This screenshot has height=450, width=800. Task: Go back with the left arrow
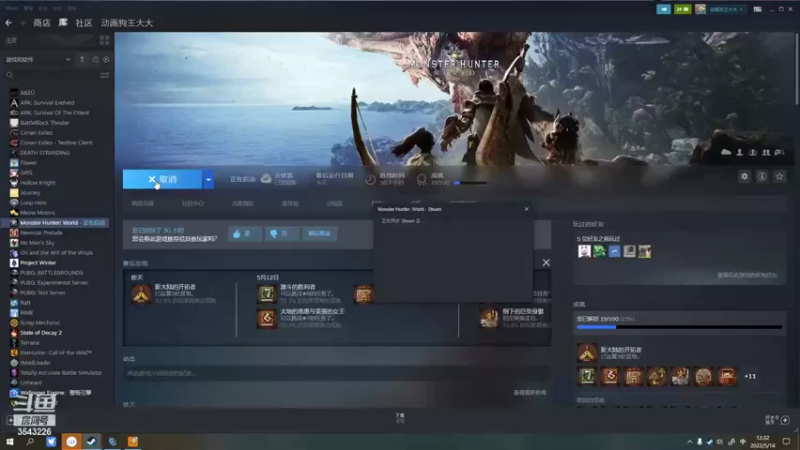[9, 23]
